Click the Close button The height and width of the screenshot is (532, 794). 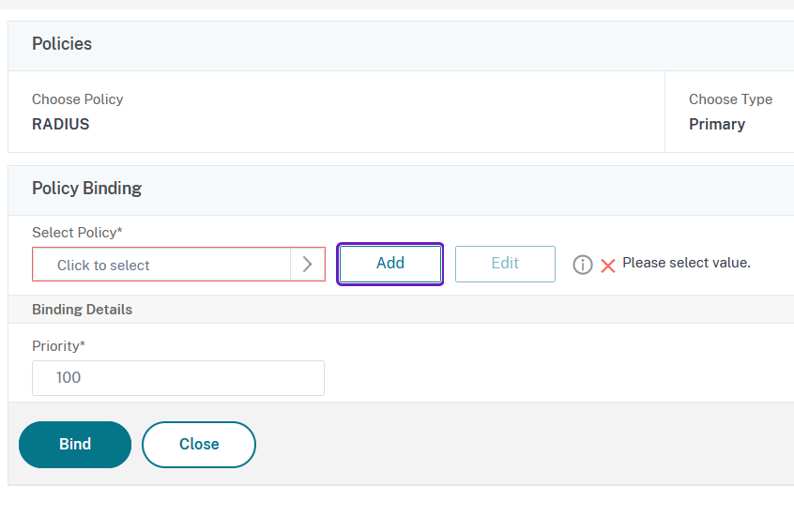click(x=199, y=445)
